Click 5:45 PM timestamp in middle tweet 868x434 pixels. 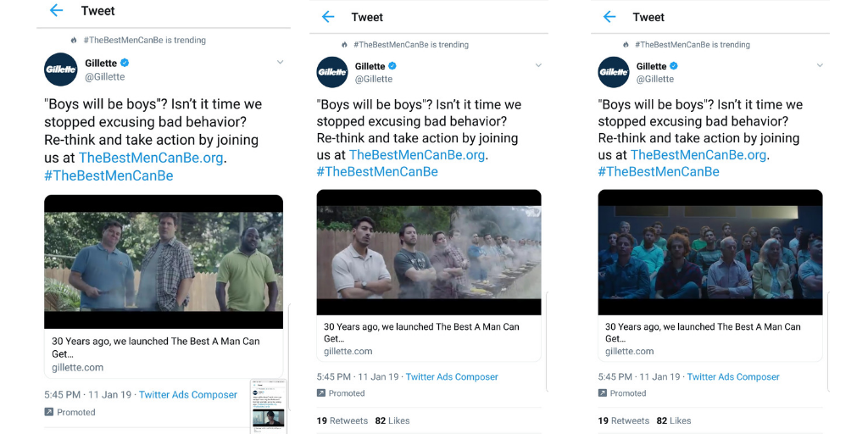(x=334, y=376)
